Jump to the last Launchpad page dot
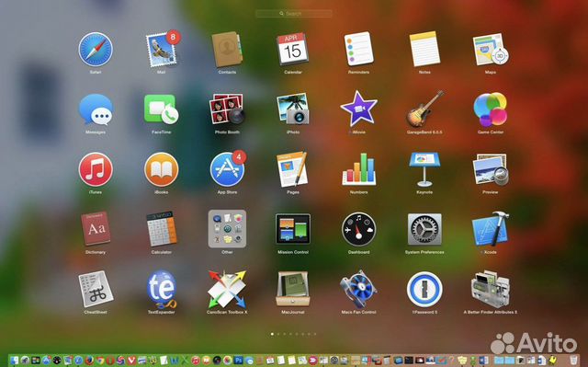This screenshot has width=588, height=367. [x=315, y=334]
